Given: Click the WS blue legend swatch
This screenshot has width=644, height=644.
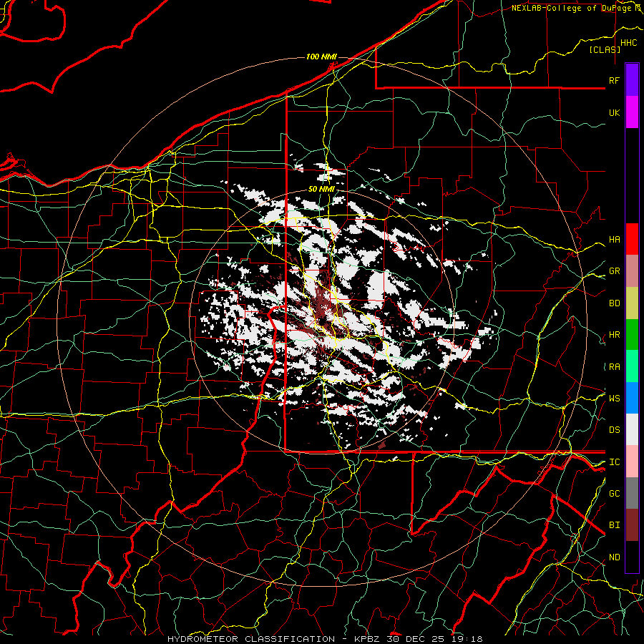Looking at the screenshot, I should (632, 398).
